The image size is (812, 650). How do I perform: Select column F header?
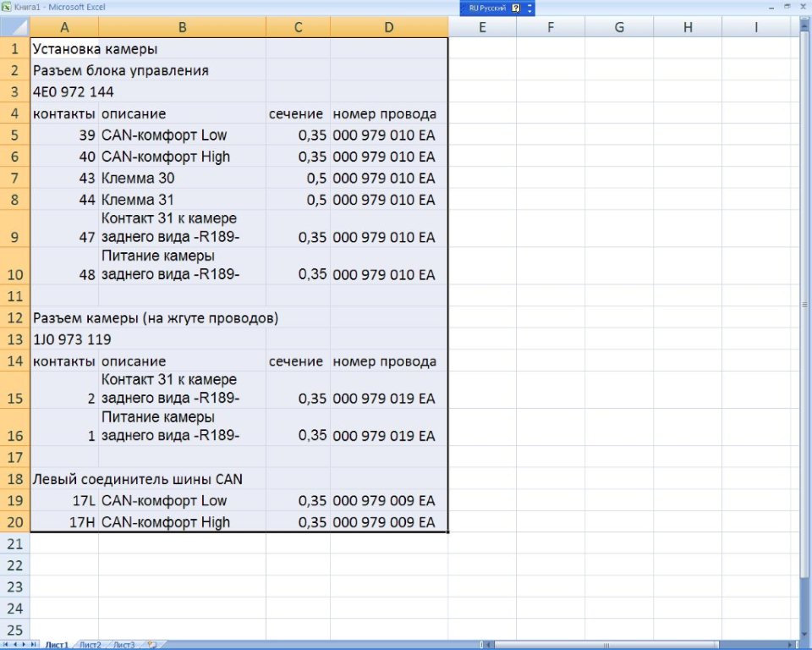550,28
